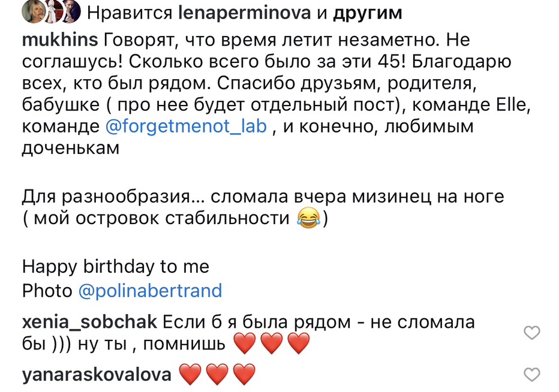Tap the first liker avatar thumbnail
The height and width of the screenshot is (392, 559).
tap(34, 12)
